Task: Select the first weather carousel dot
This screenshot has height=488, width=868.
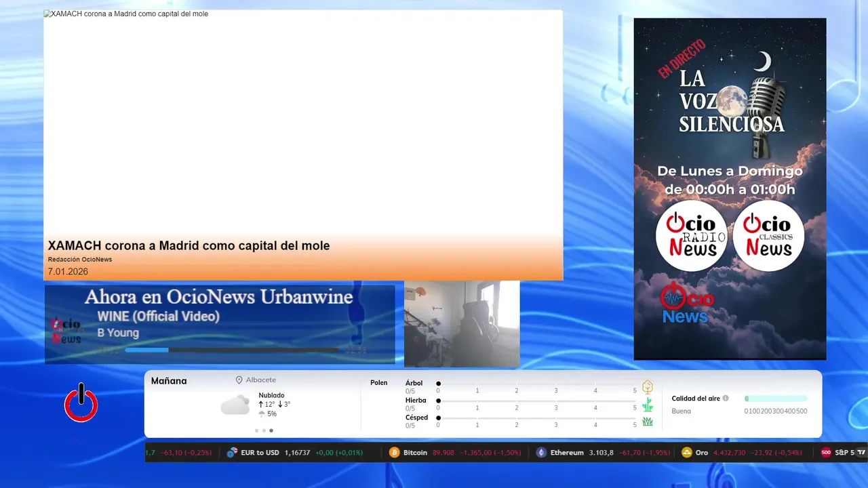Action: point(256,430)
